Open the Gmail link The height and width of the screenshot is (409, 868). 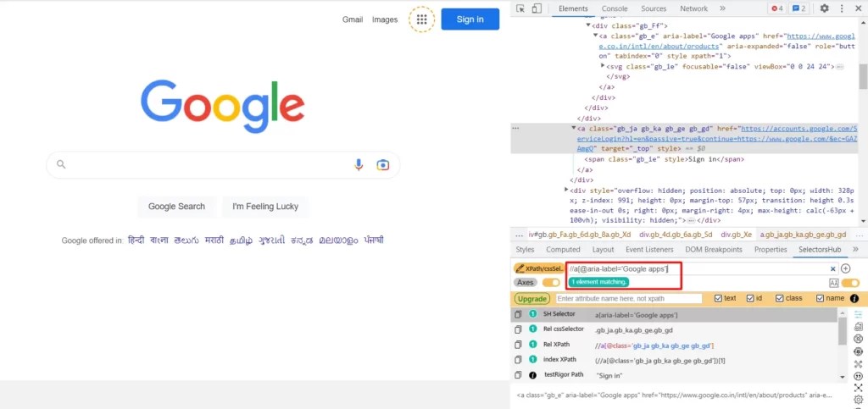click(353, 19)
